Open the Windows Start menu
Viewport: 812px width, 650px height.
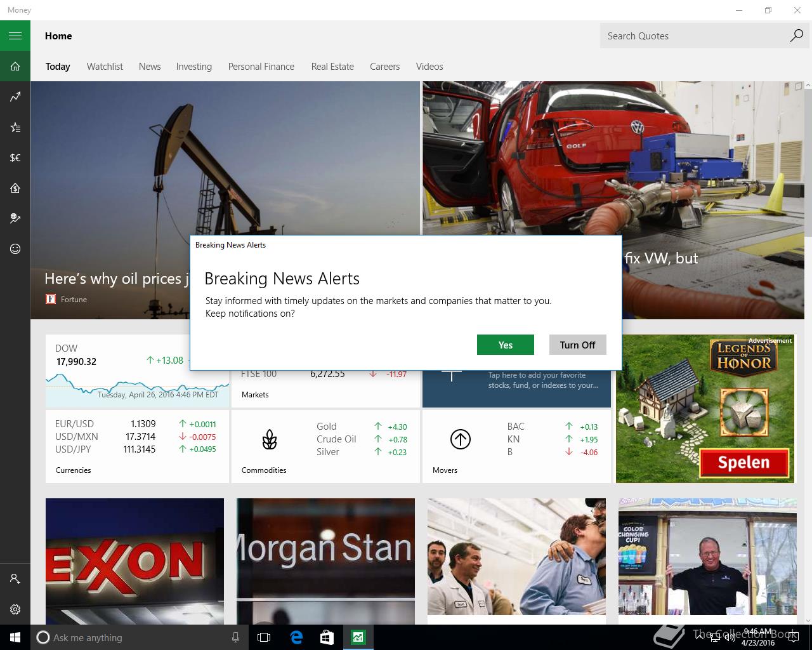[x=15, y=637]
